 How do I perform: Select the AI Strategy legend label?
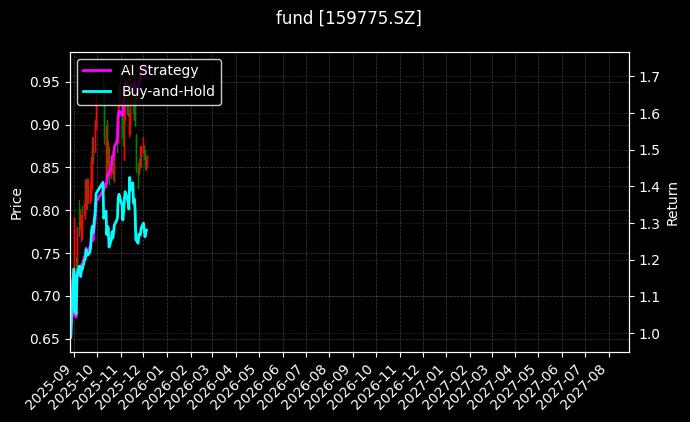159,70
